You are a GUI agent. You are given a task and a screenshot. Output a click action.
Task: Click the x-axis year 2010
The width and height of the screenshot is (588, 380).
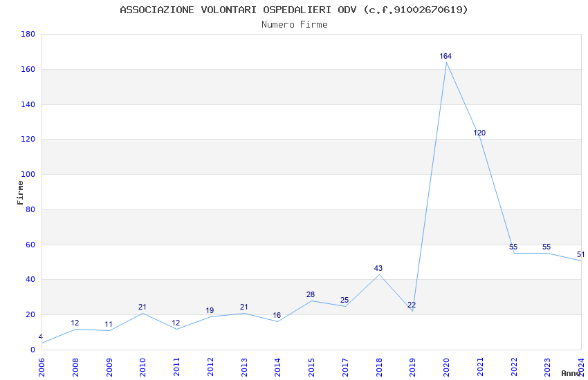(143, 367)
